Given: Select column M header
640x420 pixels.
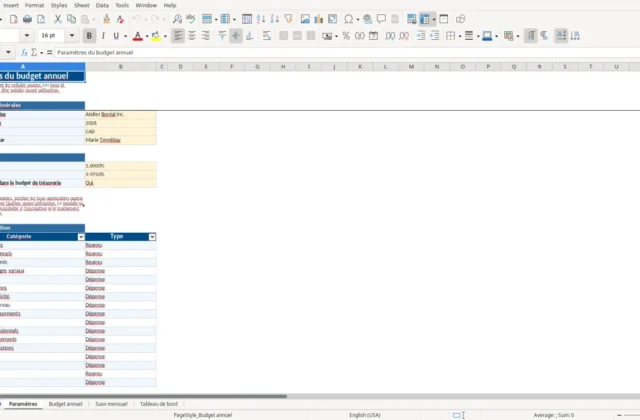Looking at the screenshot, I should click(411, 67).
